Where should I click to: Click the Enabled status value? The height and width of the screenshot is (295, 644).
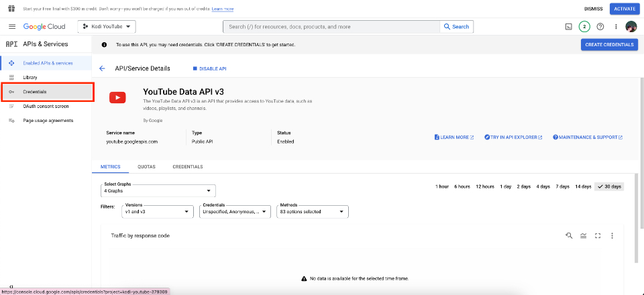[x=286, y=141]
